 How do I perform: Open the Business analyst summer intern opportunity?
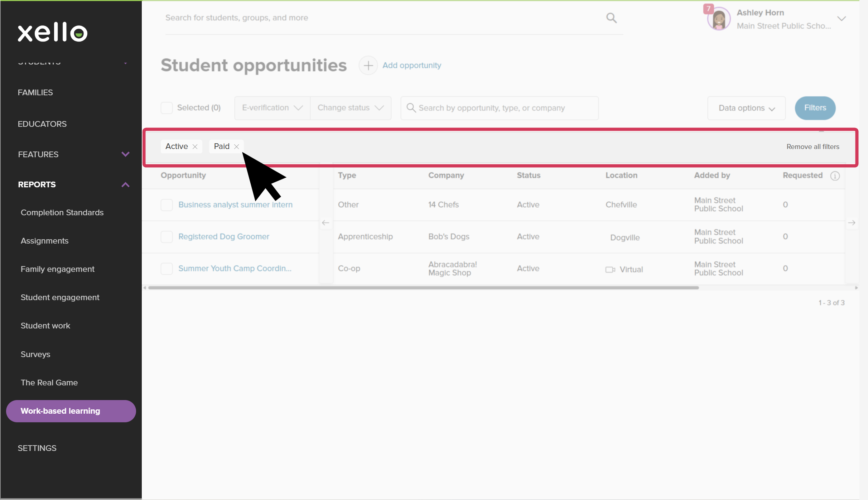coord(235,205)
